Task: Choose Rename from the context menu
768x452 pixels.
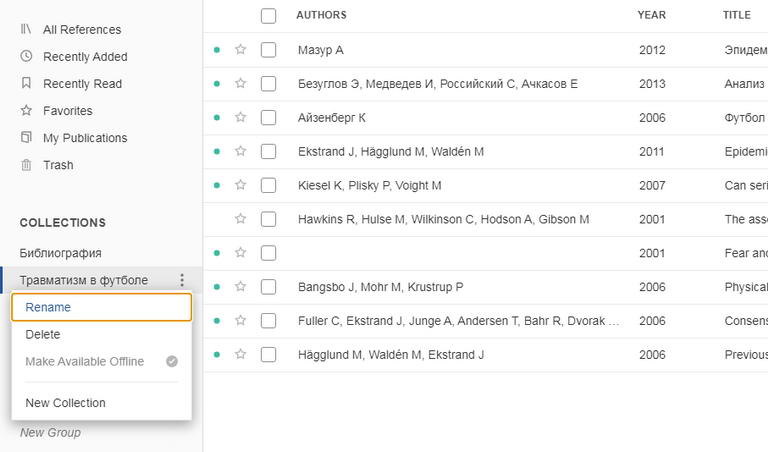Action: click(101, 307)
